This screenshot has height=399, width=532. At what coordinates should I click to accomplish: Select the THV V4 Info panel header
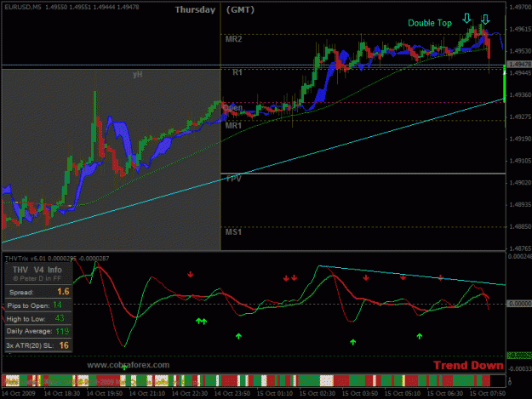click(x=37, y=270)
